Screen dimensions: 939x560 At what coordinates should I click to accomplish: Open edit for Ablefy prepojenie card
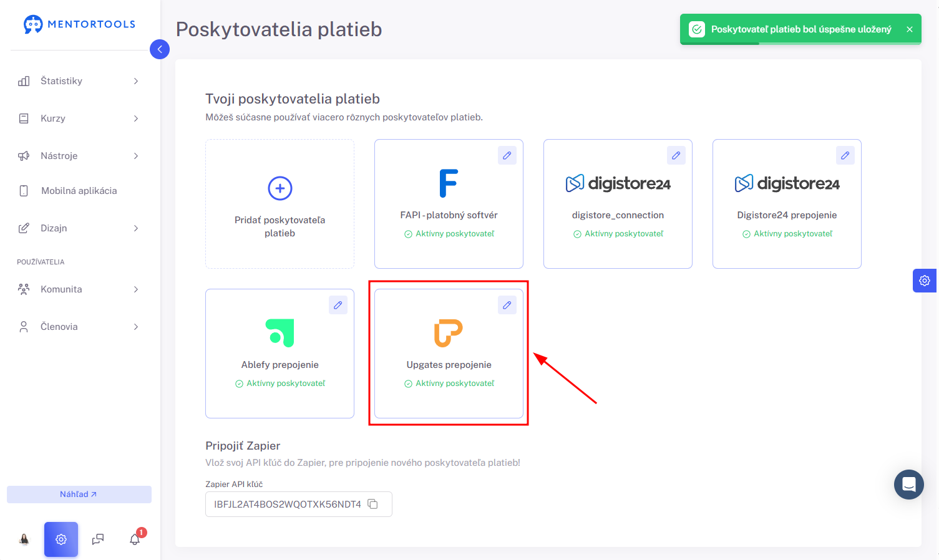338,305
